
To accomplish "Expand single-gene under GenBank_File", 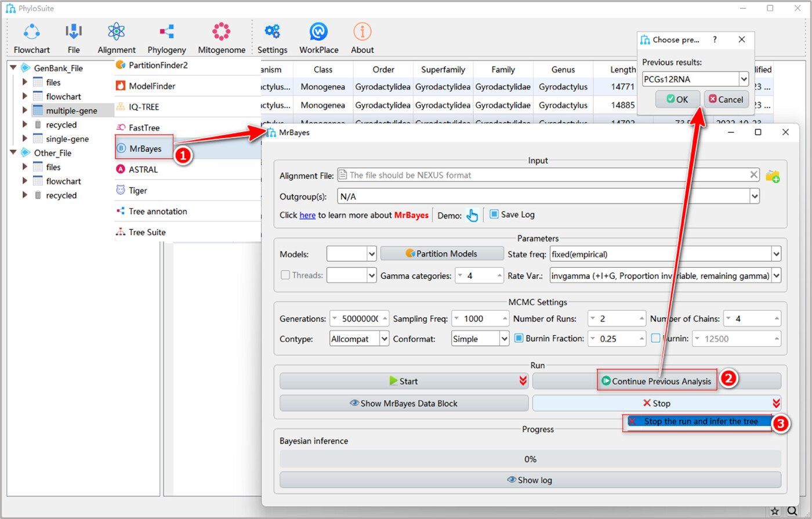I will click(24, 139).
